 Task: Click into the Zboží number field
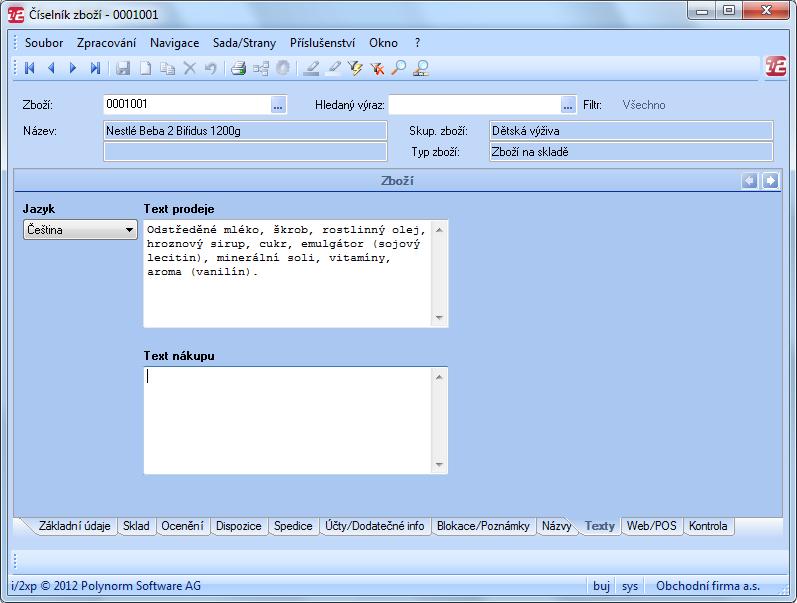[187, 105]
